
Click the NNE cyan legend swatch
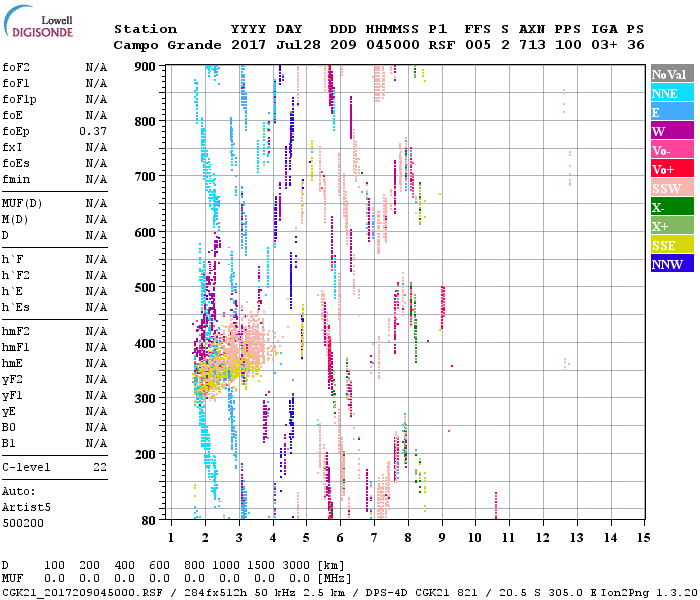point(671,93)
